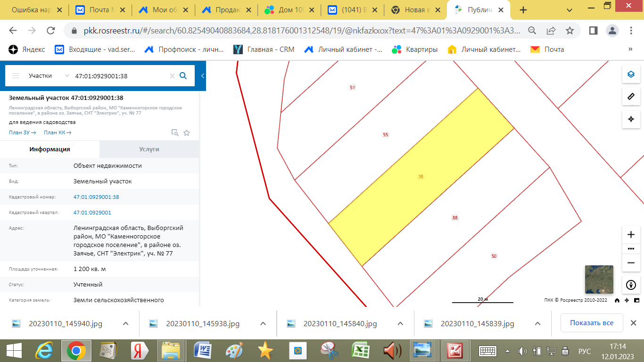Add the parcel to favorites with star
This screenshot has height=362, width=644.
coord(187,133)
